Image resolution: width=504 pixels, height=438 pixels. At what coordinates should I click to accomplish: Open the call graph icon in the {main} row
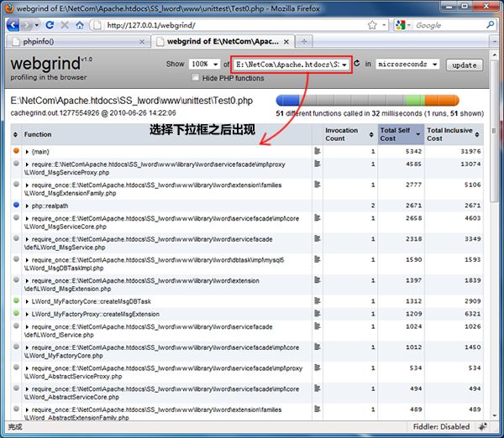point(318,150)
